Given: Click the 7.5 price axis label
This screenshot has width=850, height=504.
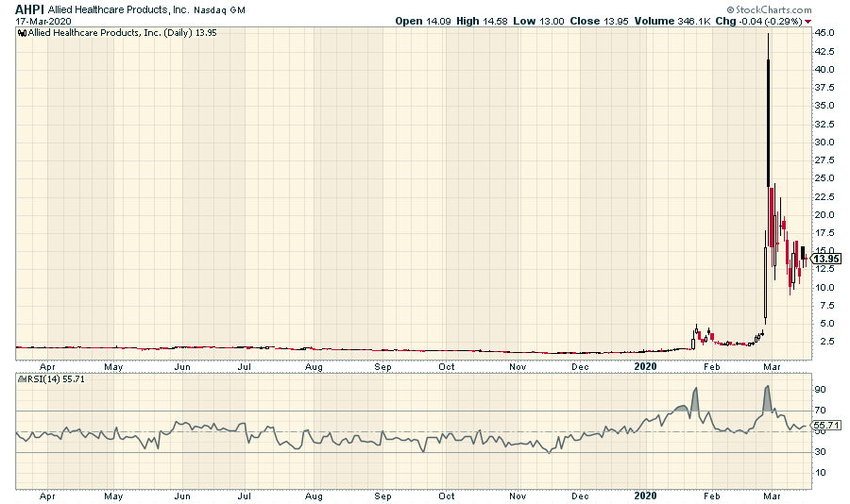Looking at the screenshot, I should [826, 305].
